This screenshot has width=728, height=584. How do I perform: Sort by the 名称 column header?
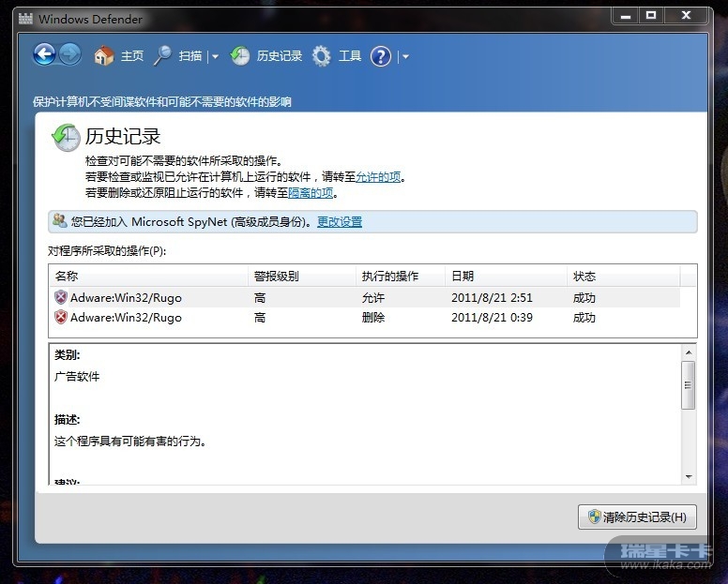coord(148,276)
